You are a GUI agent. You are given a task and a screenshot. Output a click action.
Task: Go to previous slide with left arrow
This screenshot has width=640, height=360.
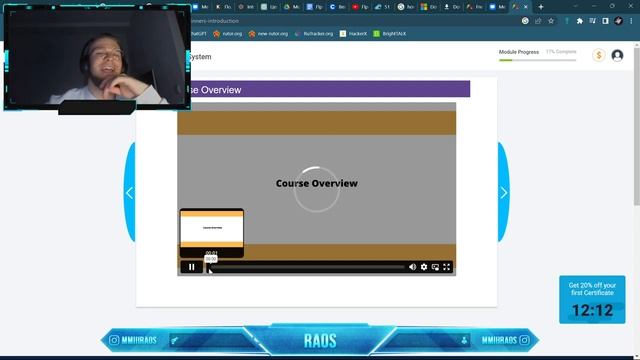coord(129,193)
